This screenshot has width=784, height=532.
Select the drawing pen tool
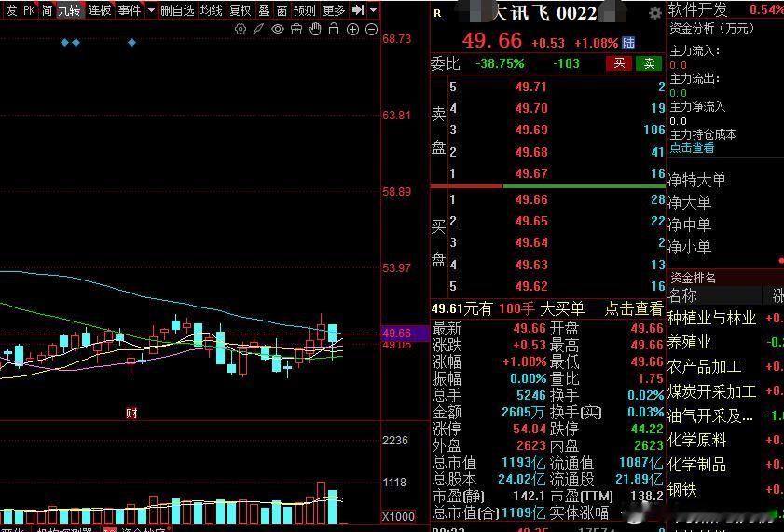(258, 30)
